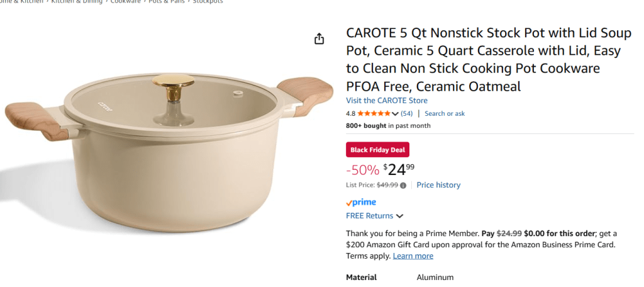Open the 54 customer ratings link
The image size is (644, 287).
click(x=406, y=114)
